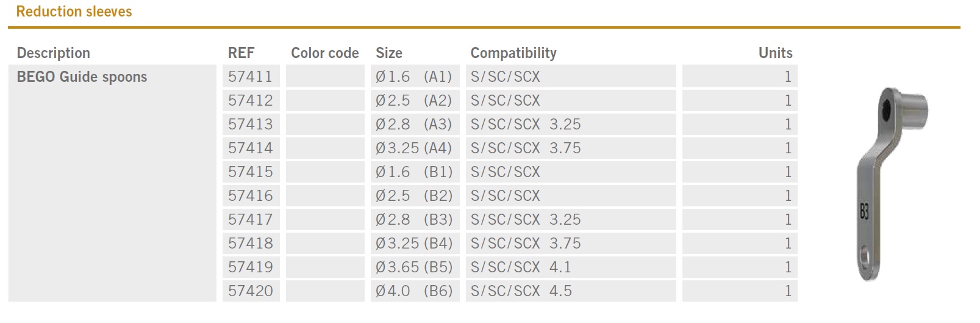Click the Size column header
This screenshot has height=323, width=980.
(388, 53)
